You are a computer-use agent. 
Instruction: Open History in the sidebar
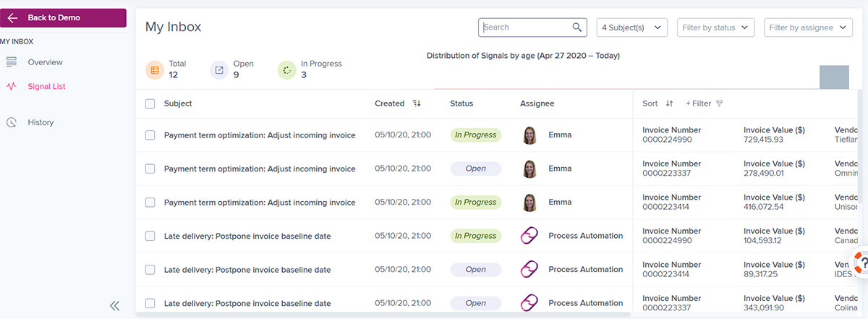(x=41, y=122)
